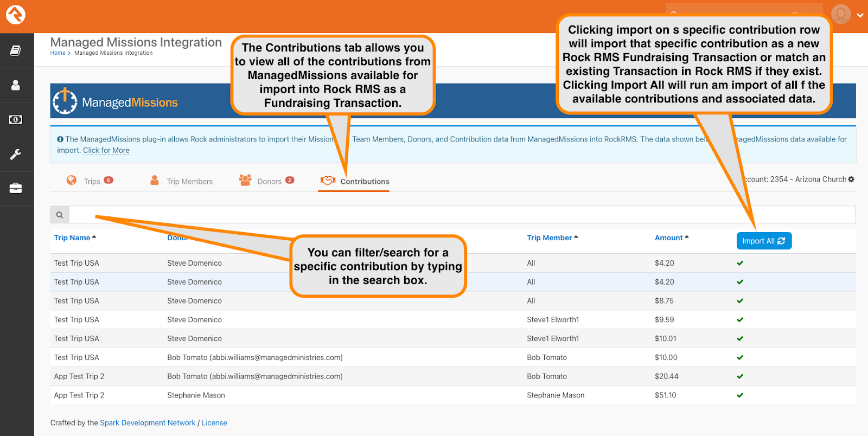Click the Donors count badge
This screenshot has height=436, width=868.
(290, 180)
